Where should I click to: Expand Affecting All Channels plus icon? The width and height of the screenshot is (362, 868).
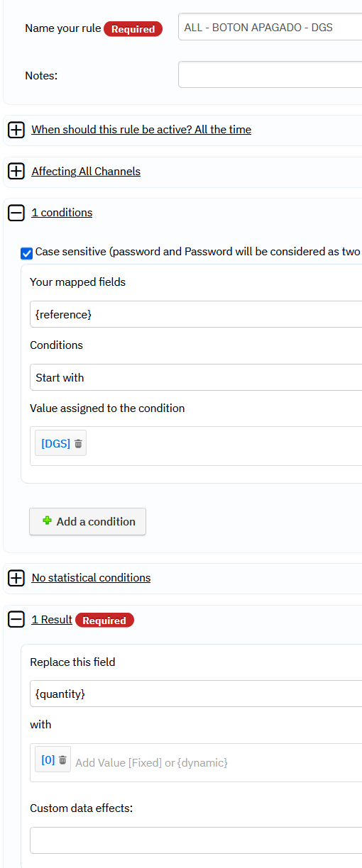point(16,172)
